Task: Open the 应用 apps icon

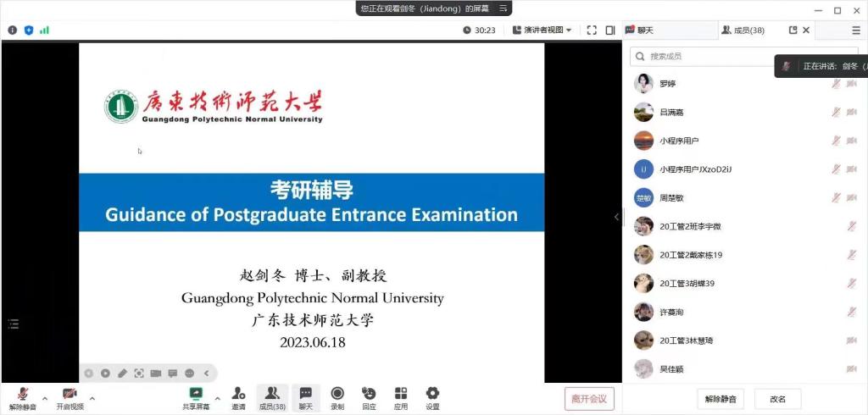Action: point(401,397)
